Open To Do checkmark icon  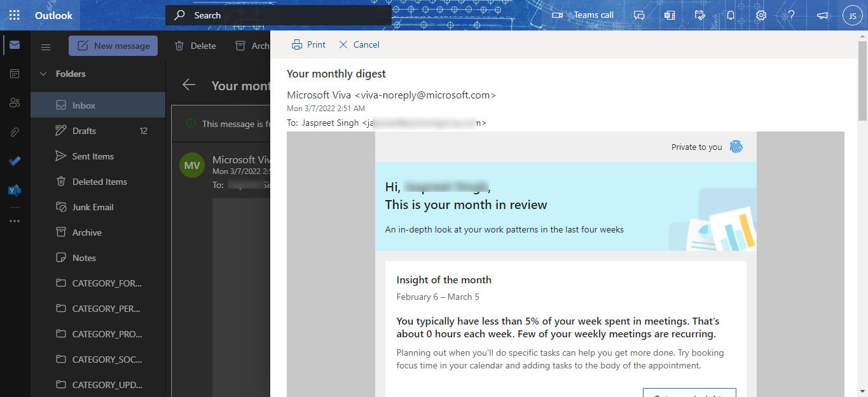pyautogui.click(x=15, y=161)
